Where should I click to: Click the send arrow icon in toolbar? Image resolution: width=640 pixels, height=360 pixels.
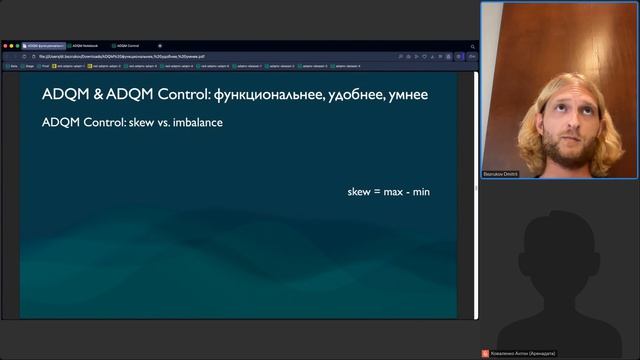point(416,57)
